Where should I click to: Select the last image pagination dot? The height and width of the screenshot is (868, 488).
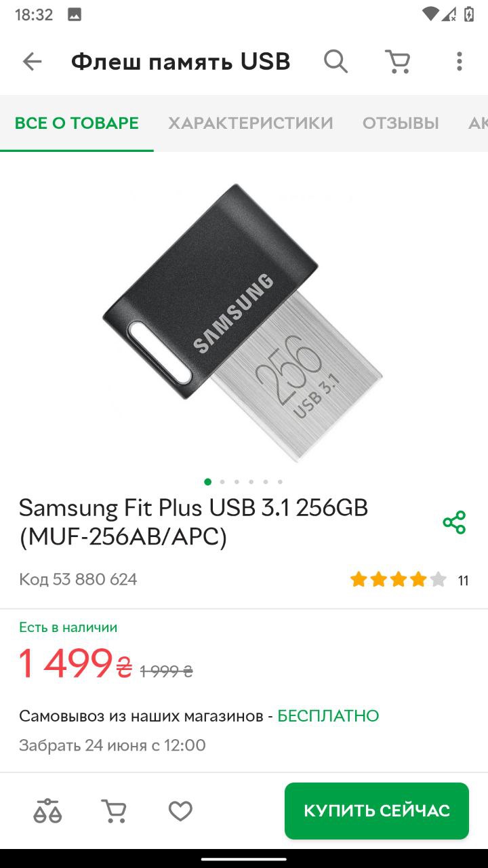[x=280, y=481]
